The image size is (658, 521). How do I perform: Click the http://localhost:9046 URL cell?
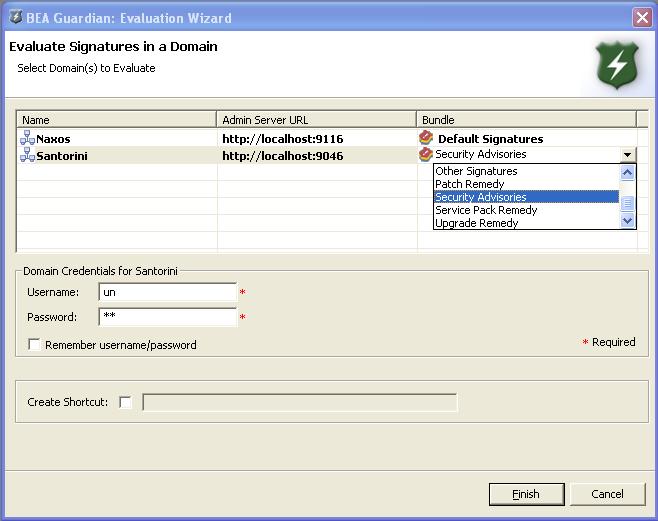coord(282,156)
